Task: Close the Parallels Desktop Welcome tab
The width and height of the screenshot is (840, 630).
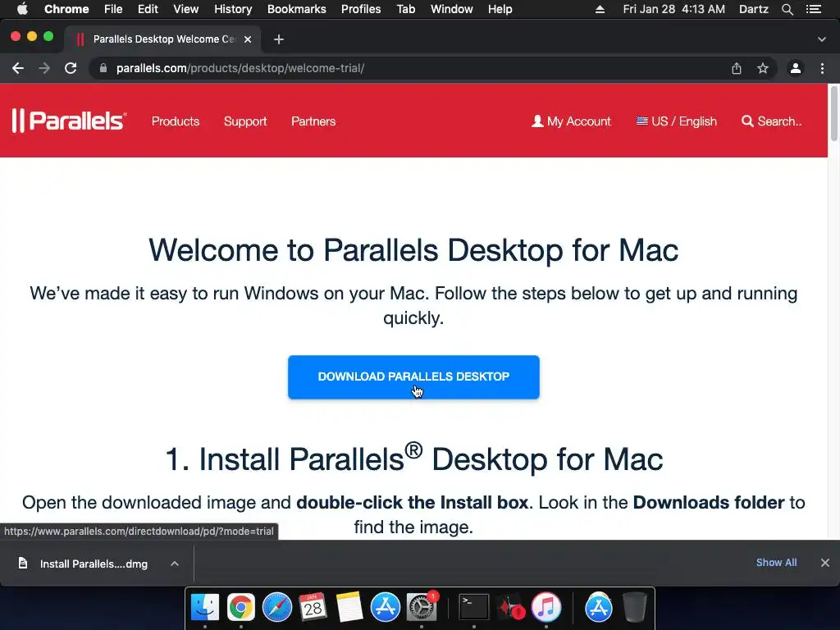Action: (x=248, y=39)
